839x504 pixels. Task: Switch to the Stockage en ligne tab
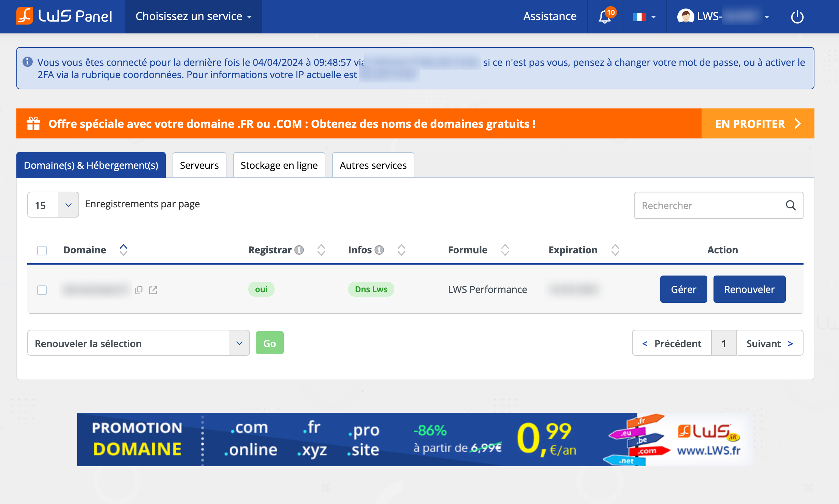click(279, 165)
